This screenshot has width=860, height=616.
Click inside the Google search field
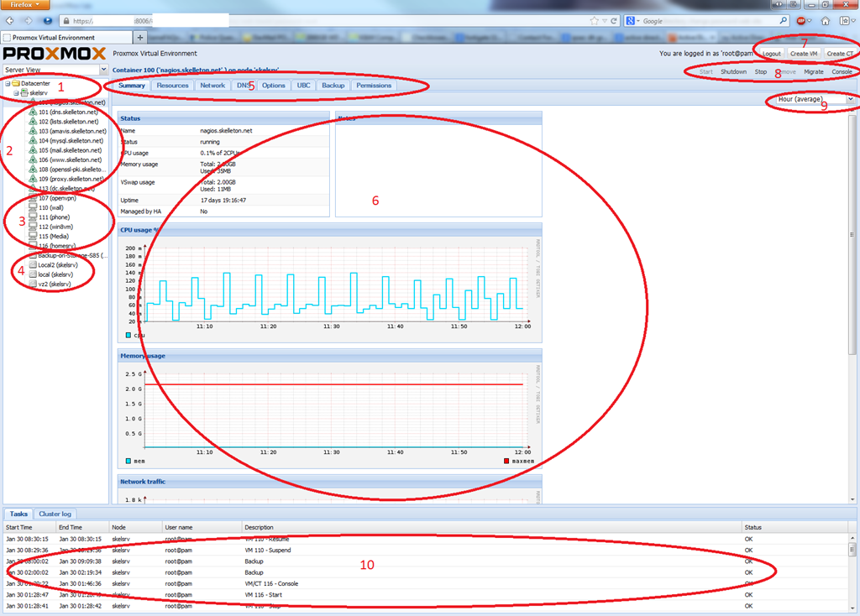click(705, 20)
